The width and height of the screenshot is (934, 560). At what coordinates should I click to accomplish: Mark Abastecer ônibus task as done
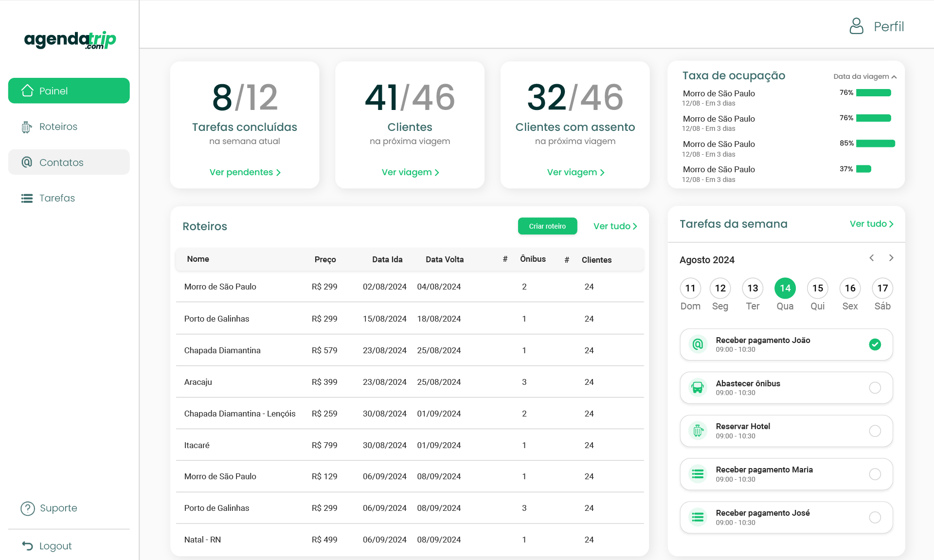pos(875,388)
